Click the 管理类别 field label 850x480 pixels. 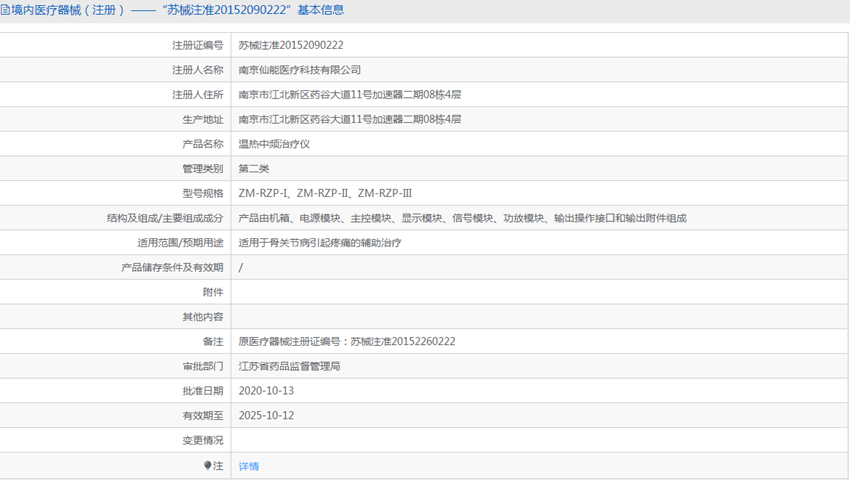point(203,169)
